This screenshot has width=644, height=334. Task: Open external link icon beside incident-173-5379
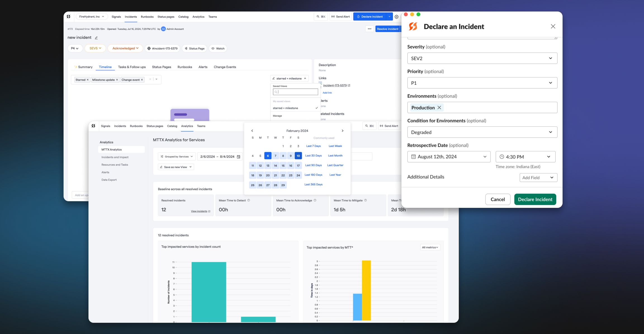coord(349,85)
